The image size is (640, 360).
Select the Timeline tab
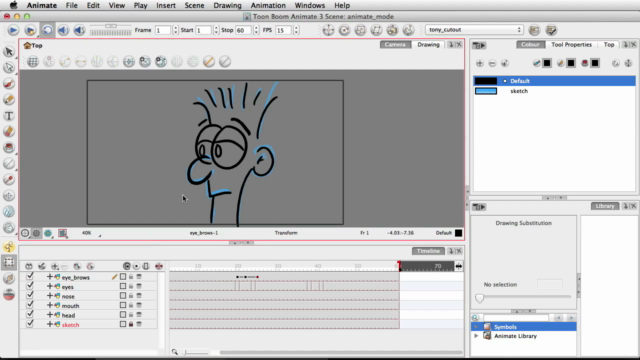[428, 251]
